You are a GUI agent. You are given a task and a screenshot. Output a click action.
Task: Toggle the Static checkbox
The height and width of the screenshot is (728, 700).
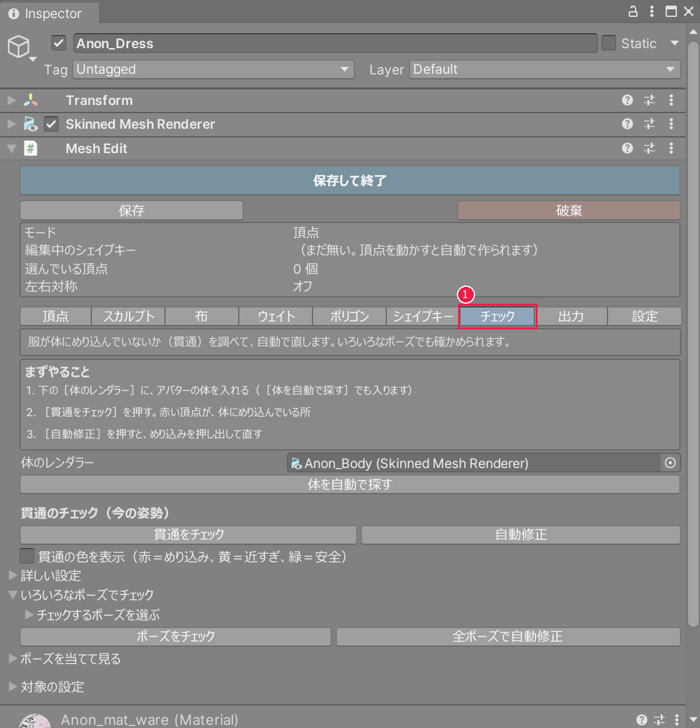click(609, 43)
